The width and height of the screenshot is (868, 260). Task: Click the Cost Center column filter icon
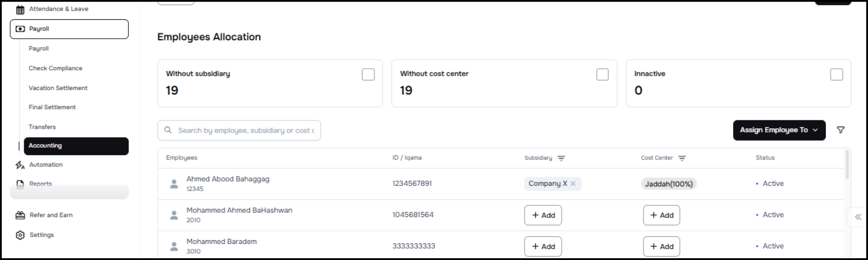682,158
